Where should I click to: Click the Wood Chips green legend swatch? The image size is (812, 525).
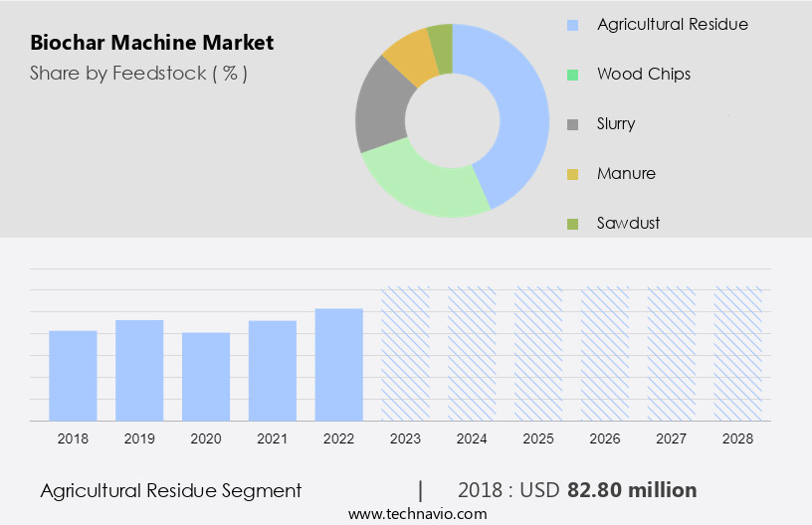(x=572, y=75)
